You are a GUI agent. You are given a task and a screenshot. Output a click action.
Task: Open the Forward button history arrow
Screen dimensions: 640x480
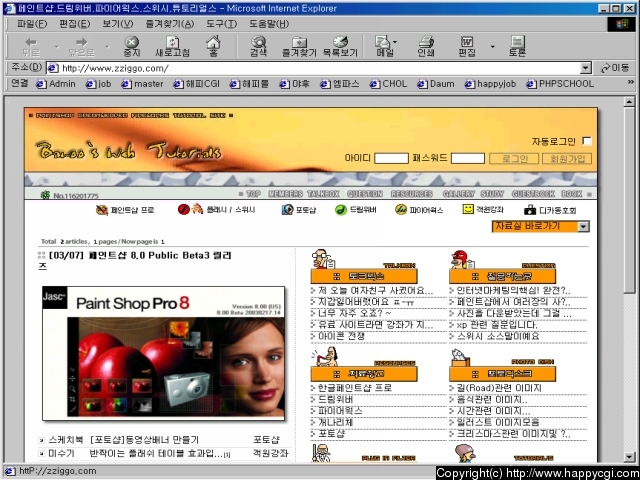[x=107, y=47]
